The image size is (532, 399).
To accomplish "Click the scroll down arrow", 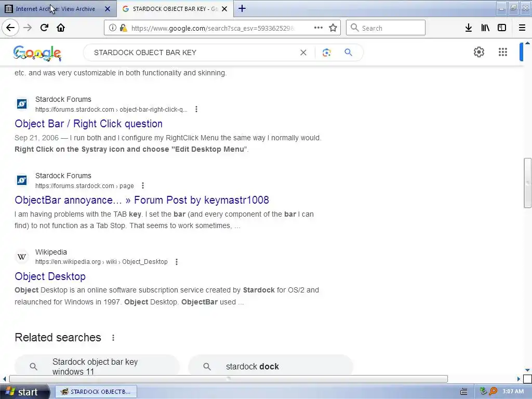I will point(527,370).
